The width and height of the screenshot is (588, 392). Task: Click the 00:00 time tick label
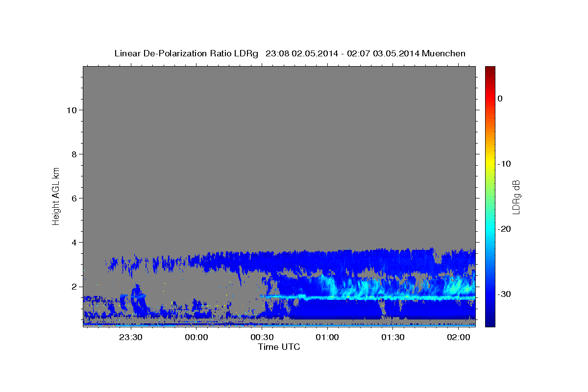[196, 337]
